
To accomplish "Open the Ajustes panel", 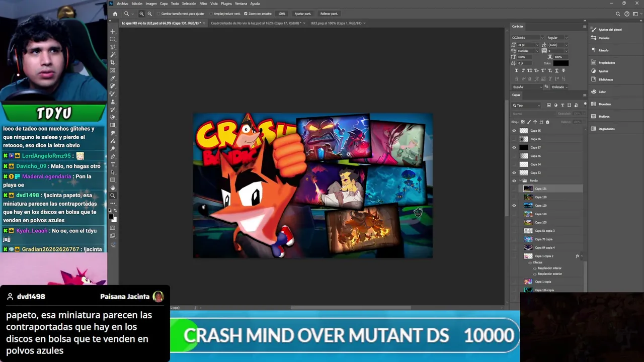I will (x=600, y=71).
